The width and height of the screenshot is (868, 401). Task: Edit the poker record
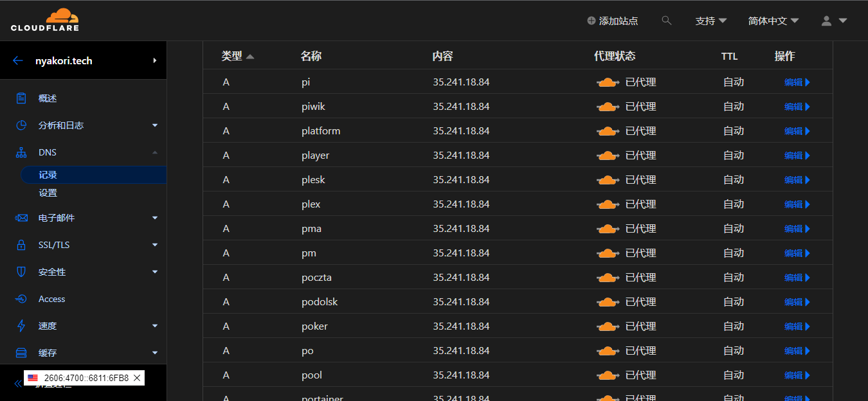point(797,326)
